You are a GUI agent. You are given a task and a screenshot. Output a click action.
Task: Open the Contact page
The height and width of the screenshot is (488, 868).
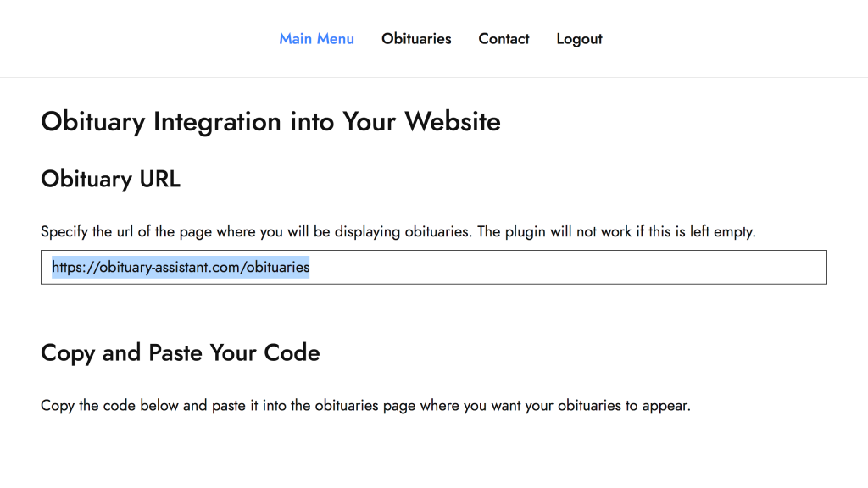click(504, 38)
